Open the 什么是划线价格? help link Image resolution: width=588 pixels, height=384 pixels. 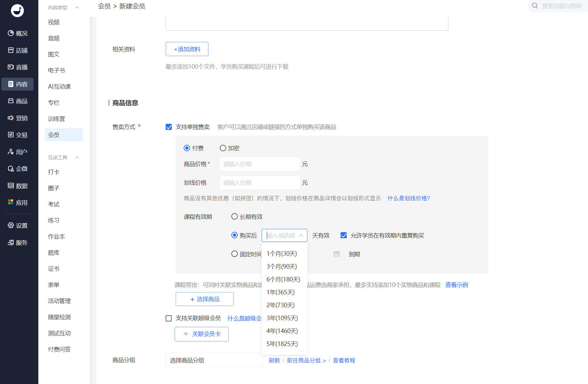[x=409, y=198]
